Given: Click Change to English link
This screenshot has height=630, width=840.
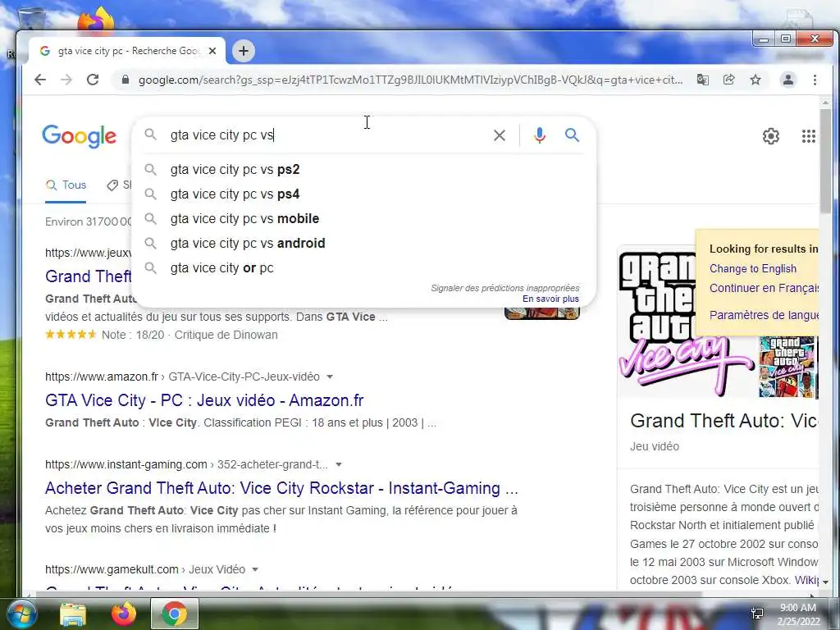Looking at the screenshot, I should pos(753,269).
